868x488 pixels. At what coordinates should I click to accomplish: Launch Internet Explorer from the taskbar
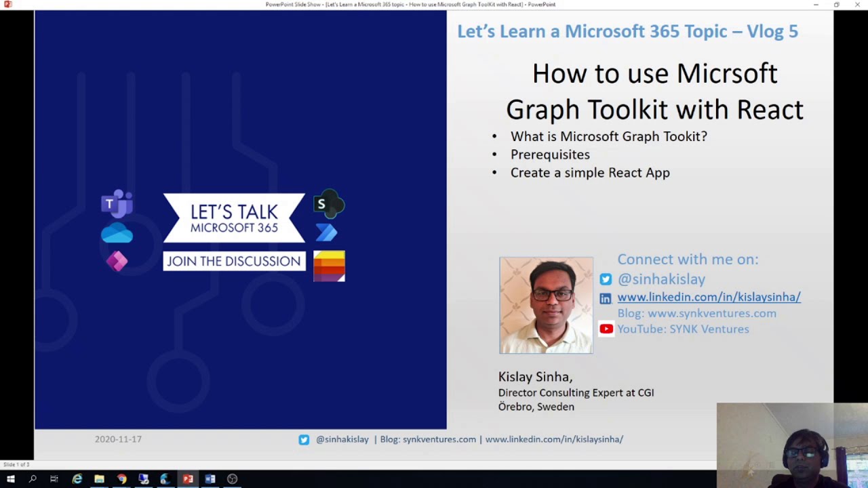pyautogui.click(x=77, y=479)
